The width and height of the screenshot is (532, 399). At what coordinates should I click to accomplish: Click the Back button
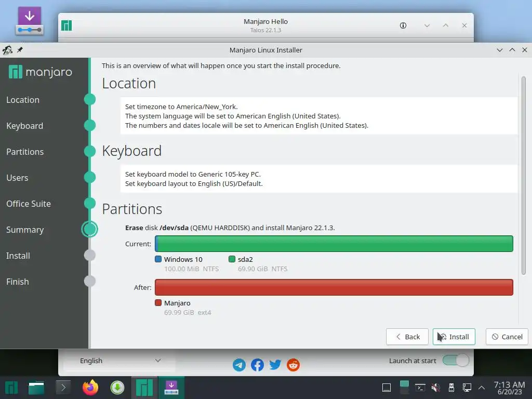(x=407, y=337)
